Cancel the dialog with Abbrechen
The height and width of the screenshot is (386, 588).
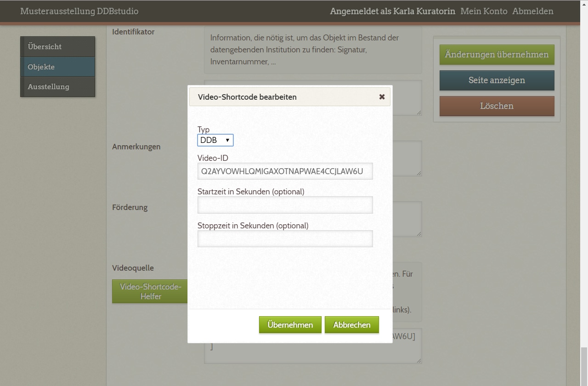pos(352,324)
